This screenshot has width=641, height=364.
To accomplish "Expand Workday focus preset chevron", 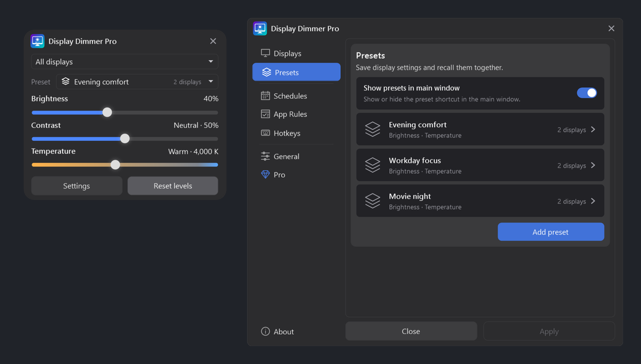I will [593, 165].
